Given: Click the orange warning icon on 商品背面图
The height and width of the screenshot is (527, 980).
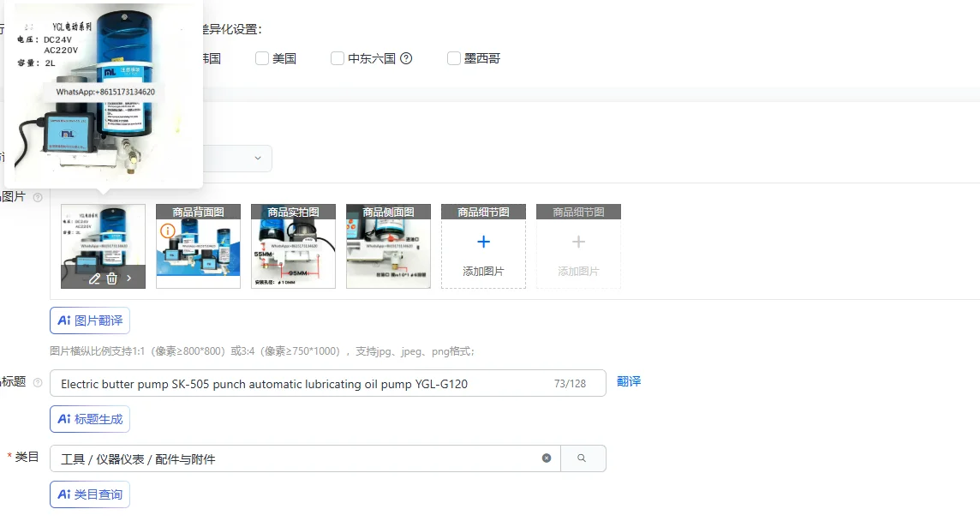Looking at the screenshot, I should [x=167, y=231].
